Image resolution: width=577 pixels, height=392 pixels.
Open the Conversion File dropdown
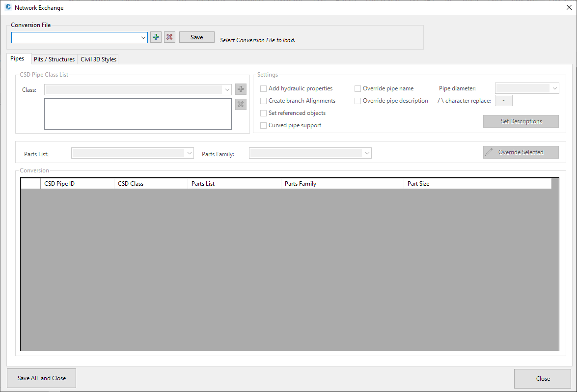(x=143, y=37)
